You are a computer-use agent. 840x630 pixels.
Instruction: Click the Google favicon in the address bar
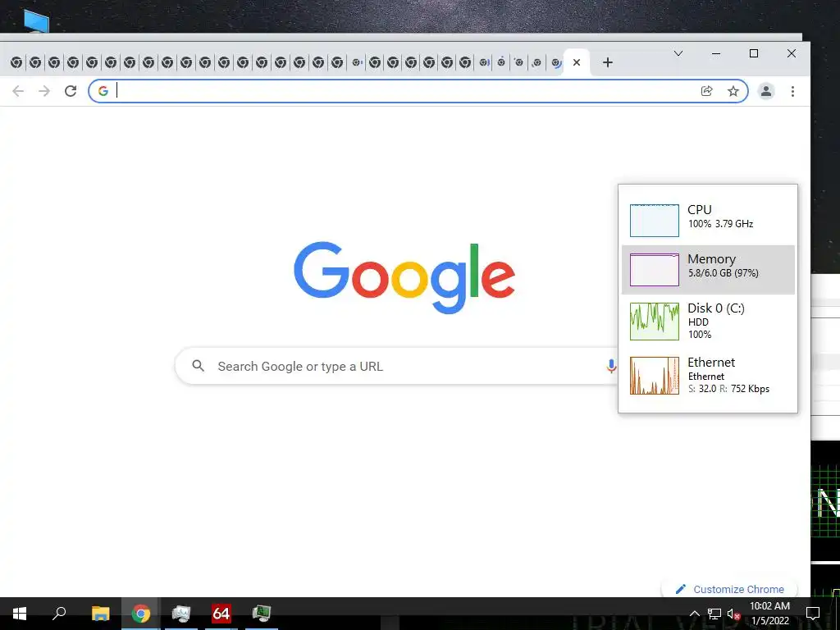pos(103,91)
